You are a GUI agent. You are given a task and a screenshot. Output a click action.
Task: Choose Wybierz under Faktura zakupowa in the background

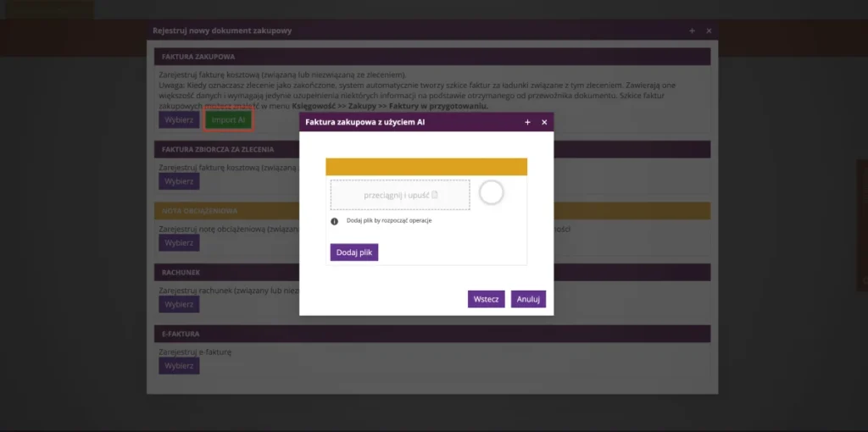(179, 120)
